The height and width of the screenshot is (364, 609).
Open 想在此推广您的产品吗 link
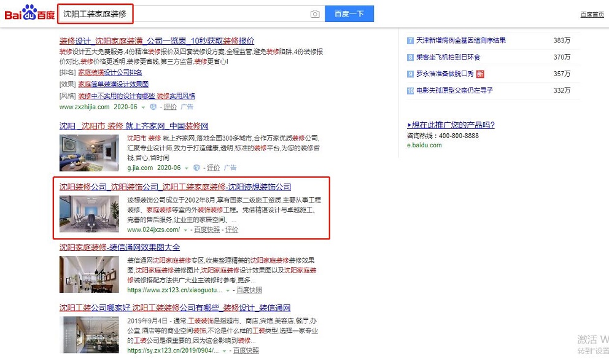coord(451,125)
